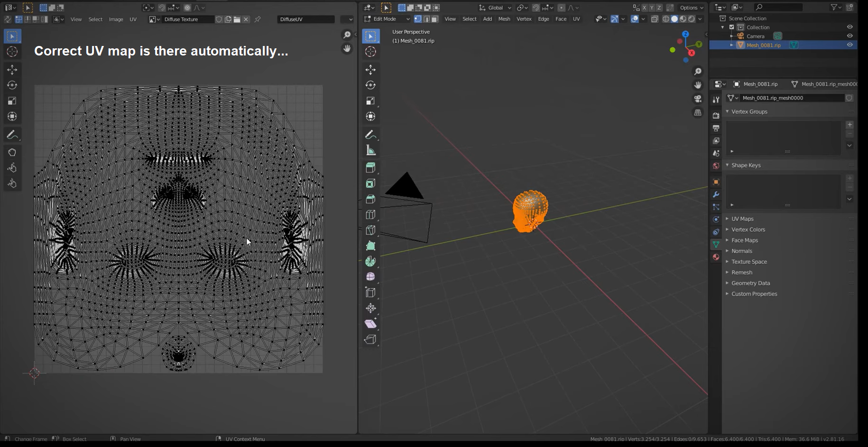Open the Options dropdown
Screen dimensions: 868x447
pyautogui.click(x=692, y=8)
